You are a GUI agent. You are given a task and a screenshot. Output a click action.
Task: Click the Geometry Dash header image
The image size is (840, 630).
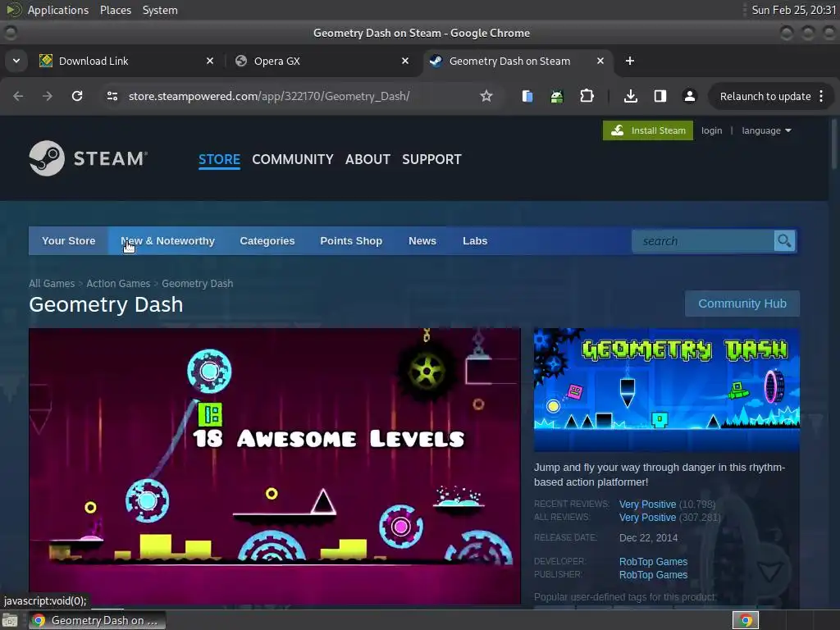pos(666,390)
